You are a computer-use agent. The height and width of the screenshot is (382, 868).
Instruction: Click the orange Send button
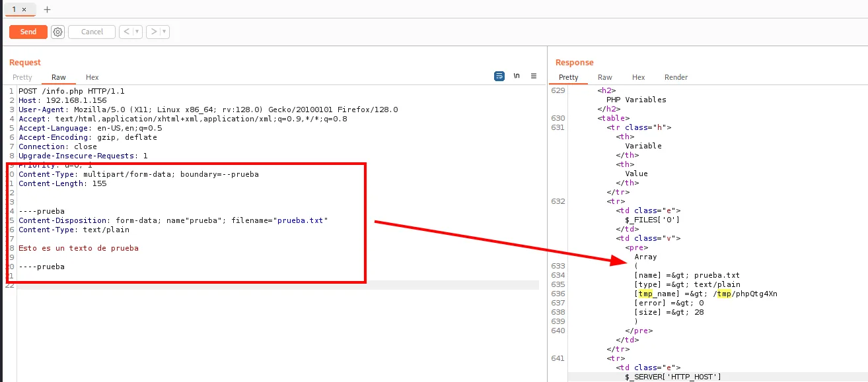[x=28, y=32]
